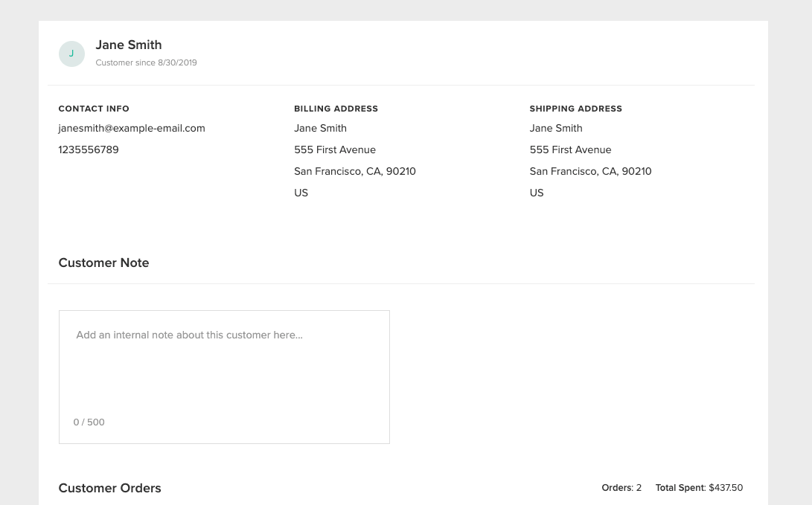
Task: Select 555 First Avenue in billing address
Action: pos(335,149)
